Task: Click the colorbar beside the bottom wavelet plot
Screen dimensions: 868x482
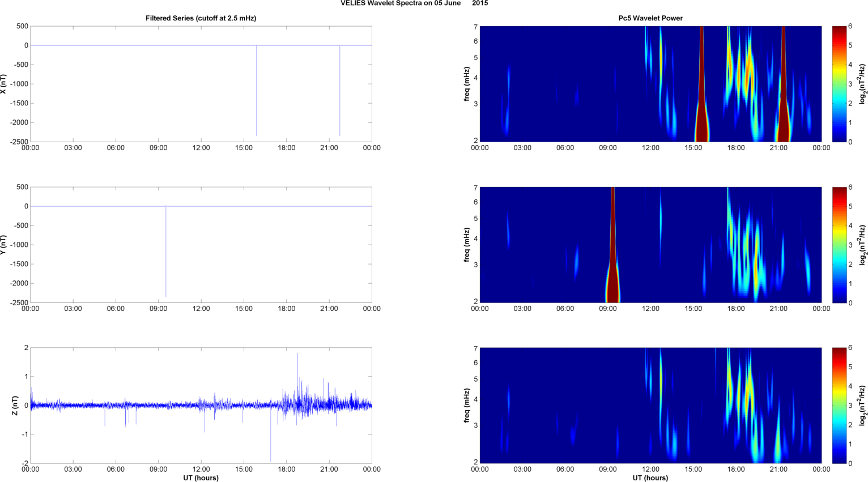Action: [839, 406]
